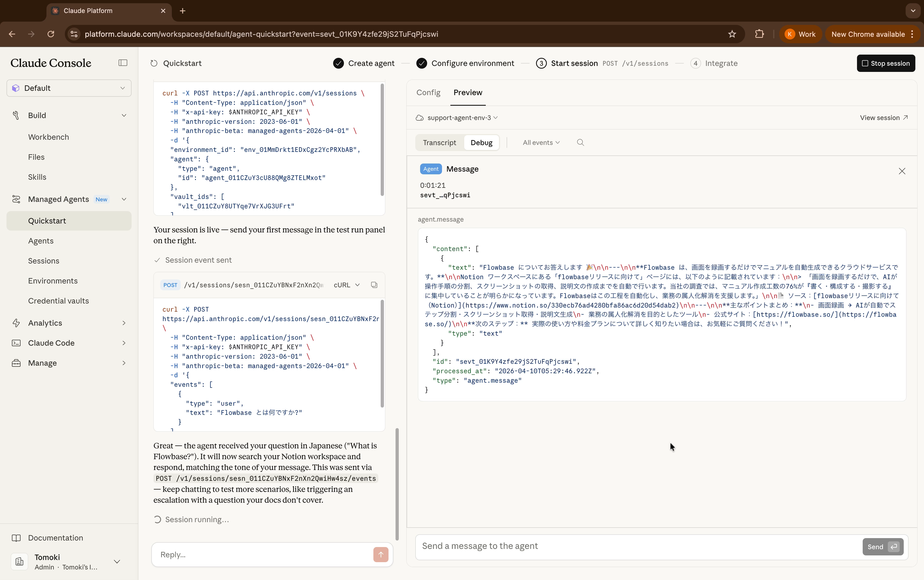Screen dimensions: 924x580
Task: Click the Build section hammer icon
Action: click(16, 115)
